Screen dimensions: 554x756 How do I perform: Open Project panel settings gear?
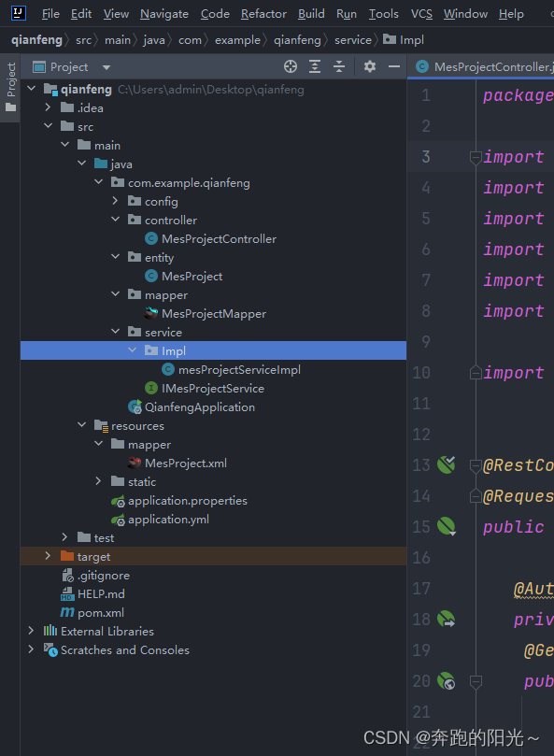coord(370,66)
